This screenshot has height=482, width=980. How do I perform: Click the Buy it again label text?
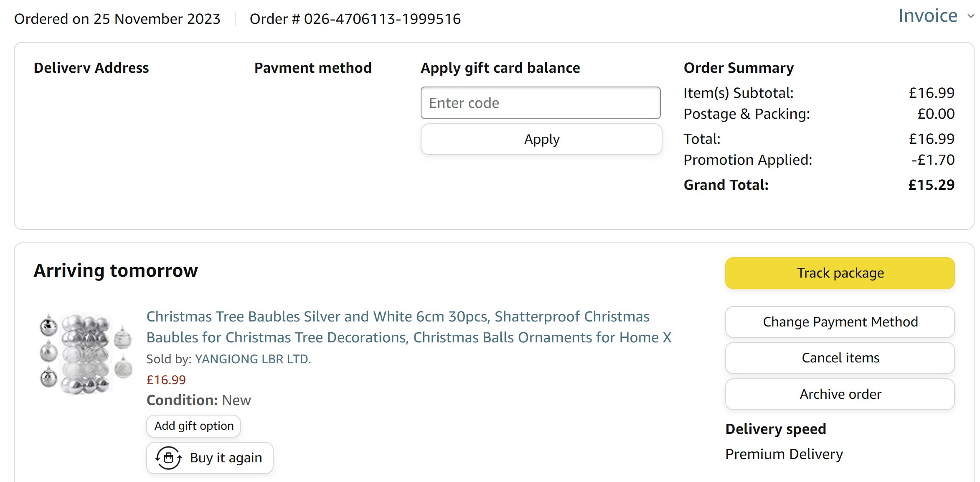[x=226, y=458]
